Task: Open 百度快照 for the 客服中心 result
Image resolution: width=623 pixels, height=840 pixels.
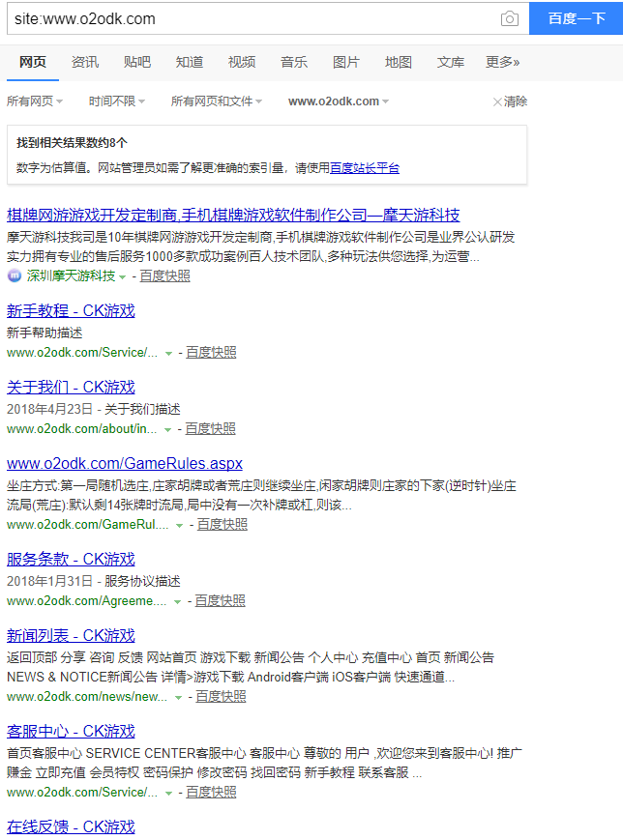Action: pos(211,793)
